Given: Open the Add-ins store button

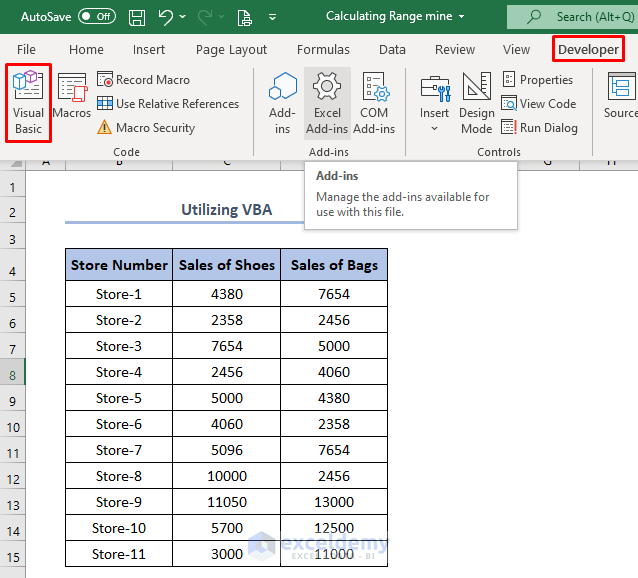Looking at the screenshot, I should (x=282, y=103).
